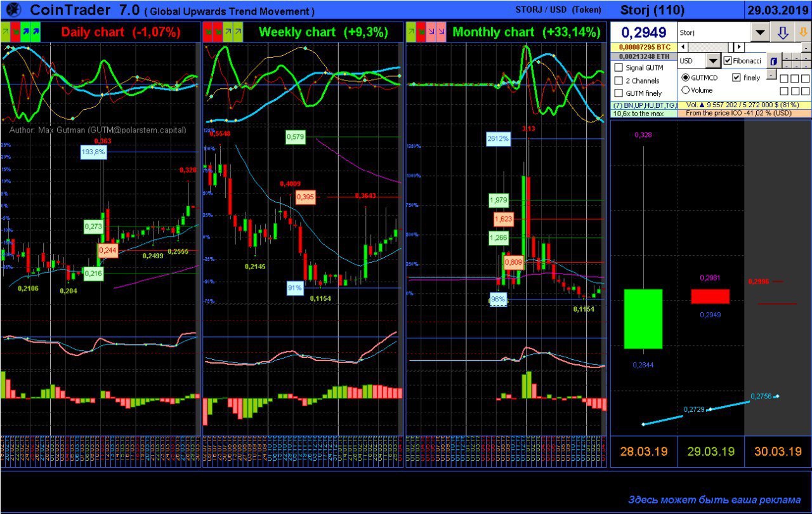Click the Author: Max Gutman text
Viewport: 812px width, 514px height.
[x=98, y=129]
